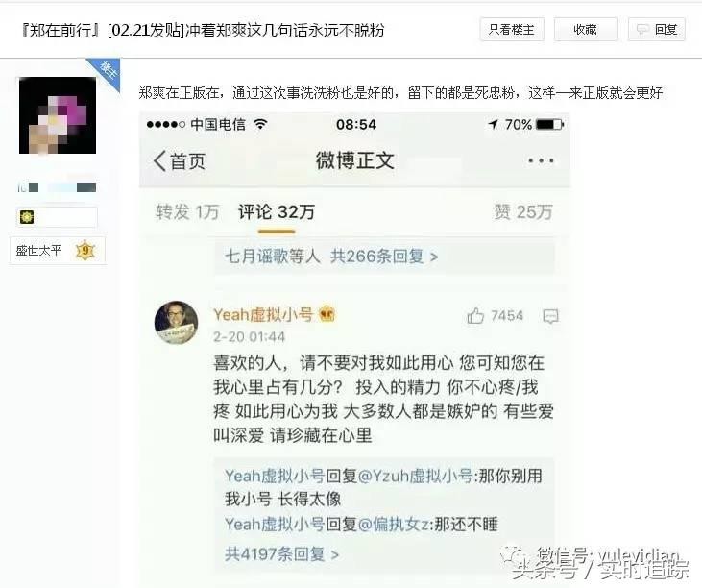Viewport: 702px width, 588px height.
Task: Tap the crown badge beside Yeah虚拟小号
Action: (327, 314)
